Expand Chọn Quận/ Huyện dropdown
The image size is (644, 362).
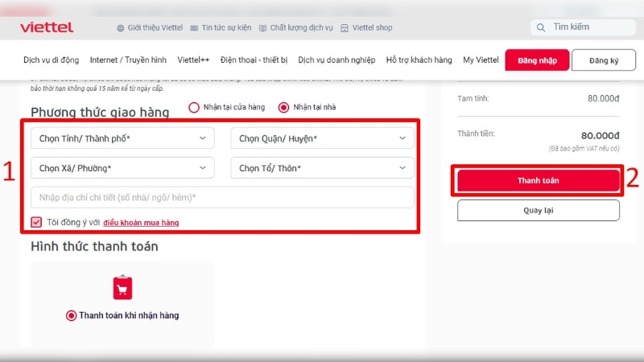click(323, 138)
